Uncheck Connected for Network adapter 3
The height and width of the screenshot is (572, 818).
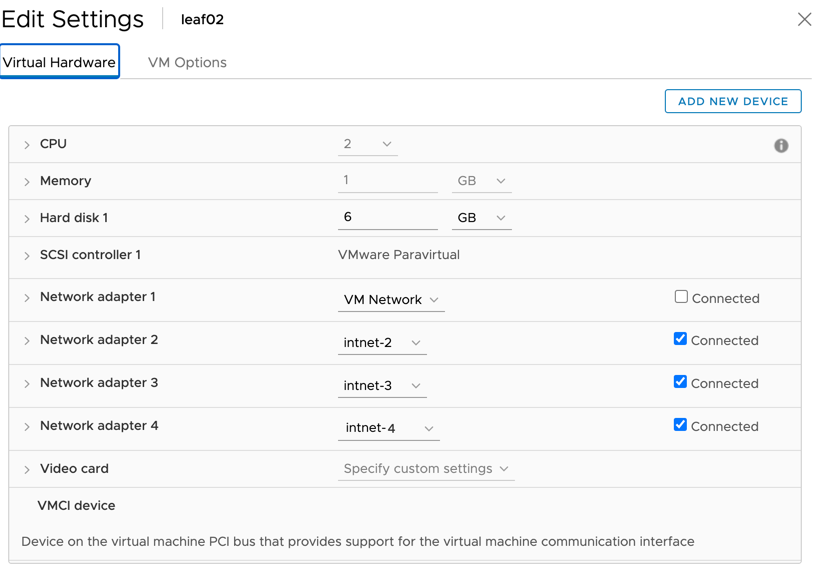tap(681, 382)
